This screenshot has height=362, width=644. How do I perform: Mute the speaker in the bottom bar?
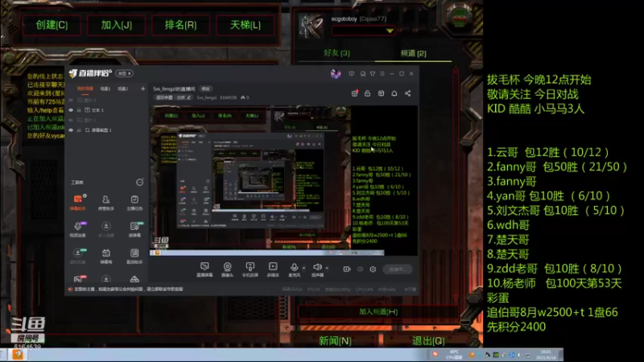click(x=317, y=269)
